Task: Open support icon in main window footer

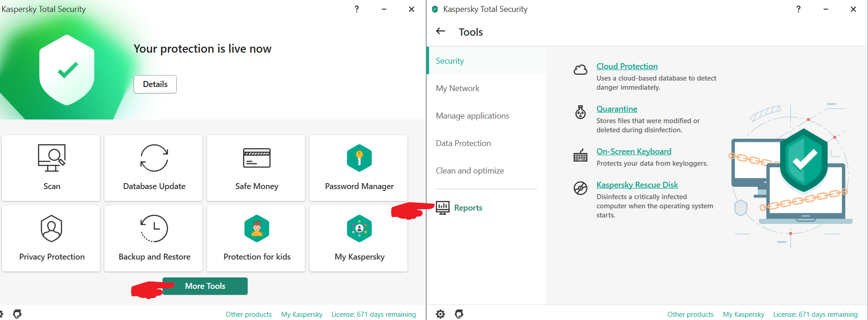Action: point(17,314)
